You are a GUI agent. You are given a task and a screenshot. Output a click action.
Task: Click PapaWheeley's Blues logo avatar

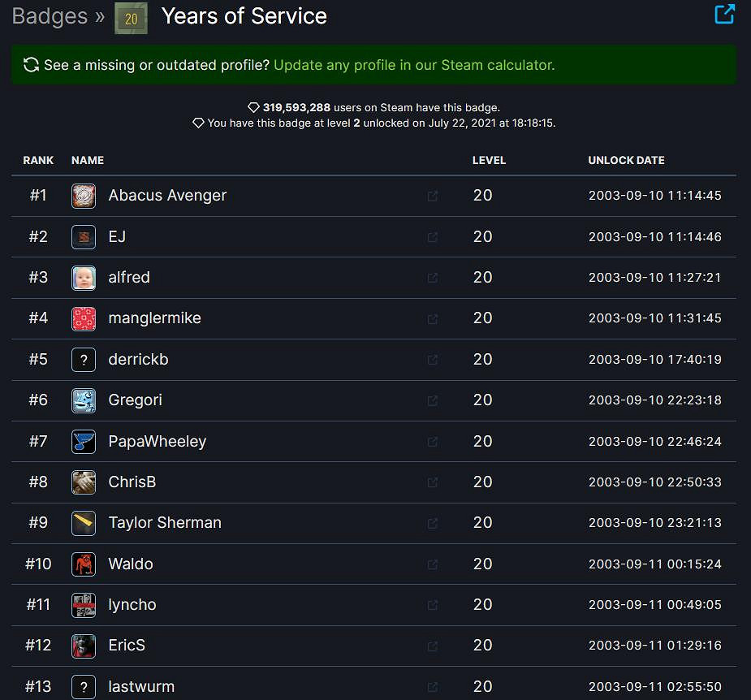pyautogui.click(x=83, y=441)
